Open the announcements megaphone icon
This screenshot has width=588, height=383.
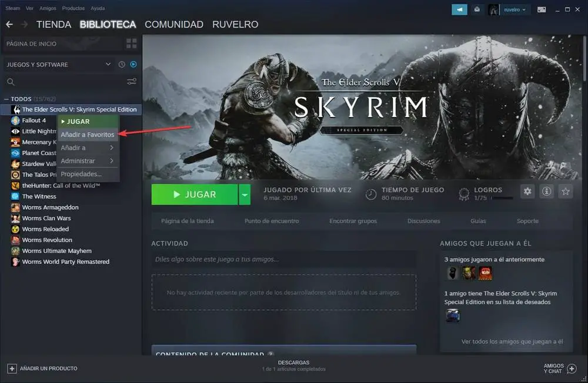tap(459, 9)
